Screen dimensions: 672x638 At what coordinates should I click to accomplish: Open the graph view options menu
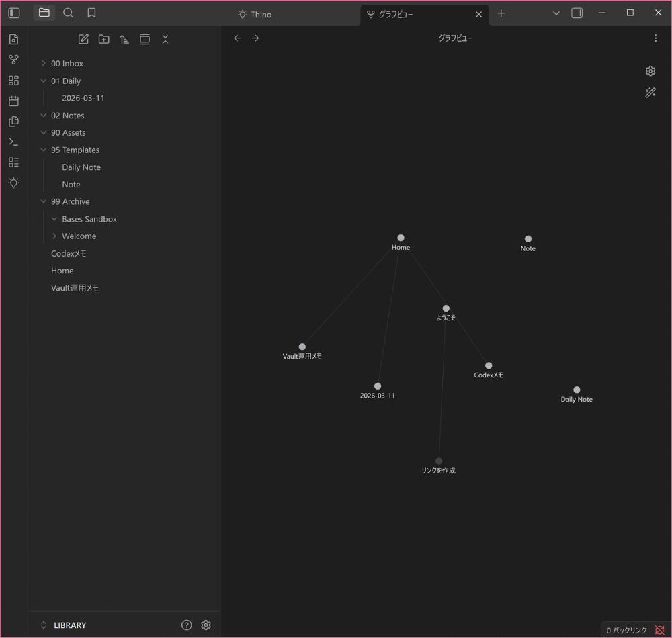point(655,38)
